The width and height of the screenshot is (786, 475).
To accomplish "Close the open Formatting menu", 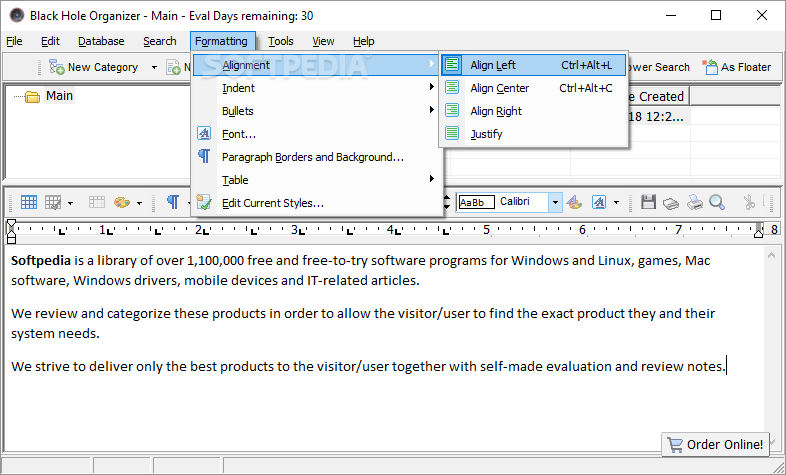I will pos(221,41).
